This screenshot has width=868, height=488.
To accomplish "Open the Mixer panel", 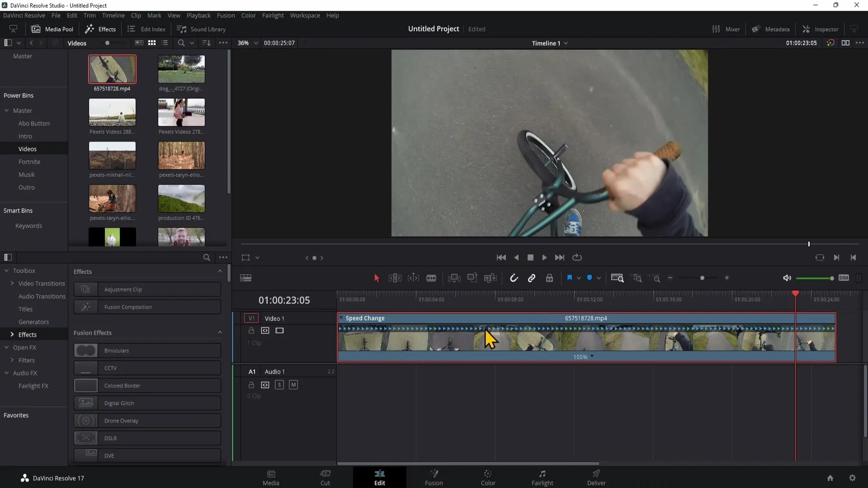I will pyautogui.click(x=726, y=29).
